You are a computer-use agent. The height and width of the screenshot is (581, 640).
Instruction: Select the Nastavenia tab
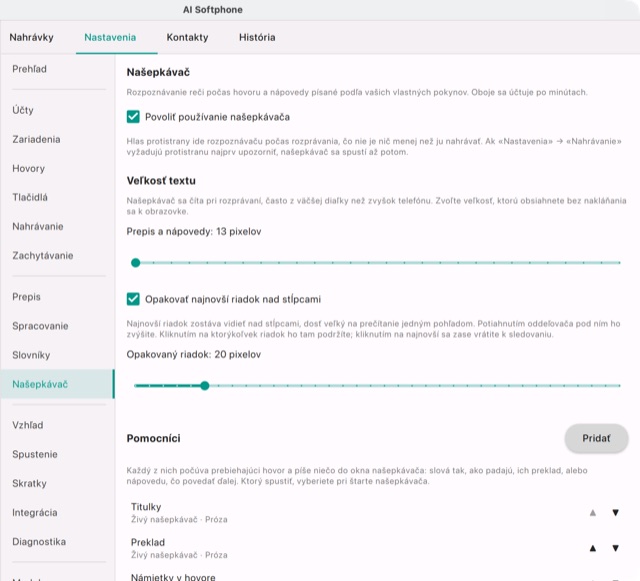[x=110, y=37]
